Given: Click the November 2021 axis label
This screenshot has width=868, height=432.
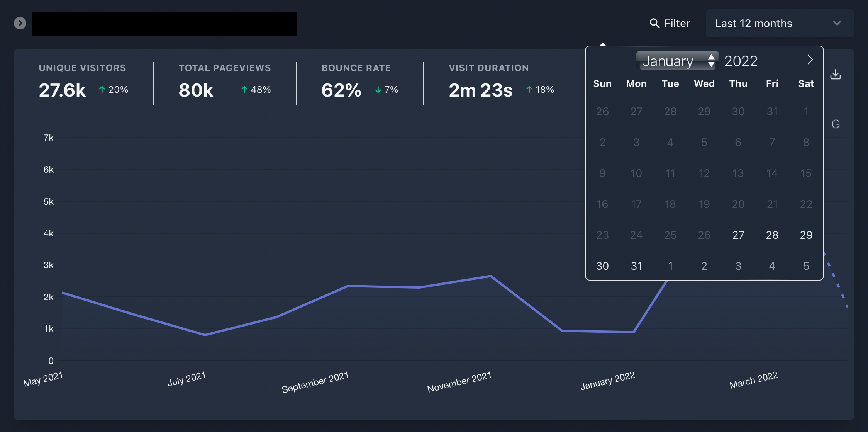Looking at the screenshot, I should (459, 382).
